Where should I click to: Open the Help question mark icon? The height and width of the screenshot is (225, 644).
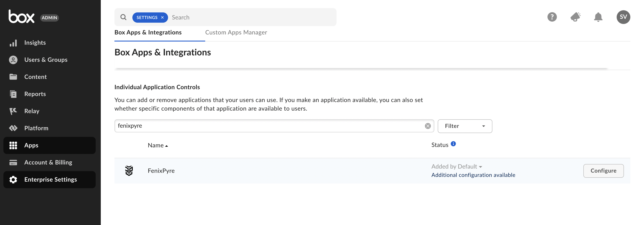point(552,17)
